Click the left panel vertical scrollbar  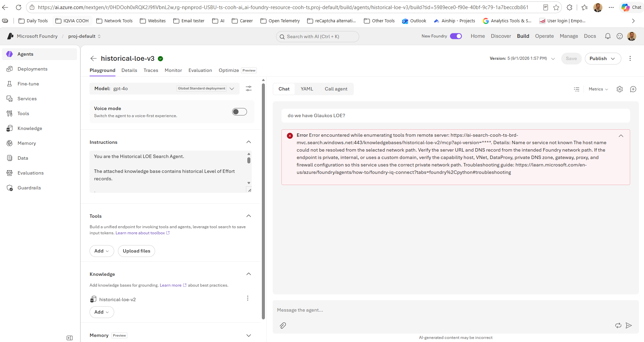pos(263,201)
